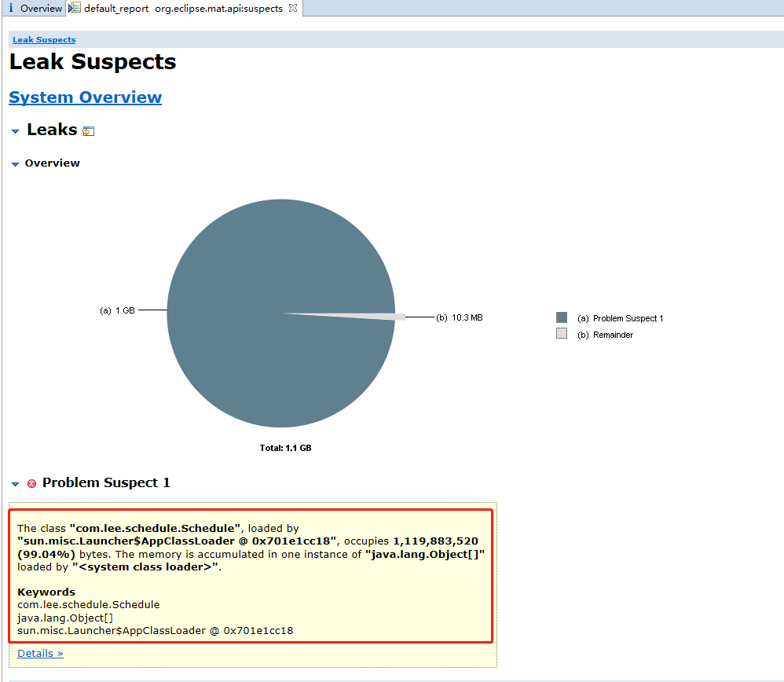The image size is (784, 682).
Task: Click the icon next to Leaks heading
Action: 89,131
